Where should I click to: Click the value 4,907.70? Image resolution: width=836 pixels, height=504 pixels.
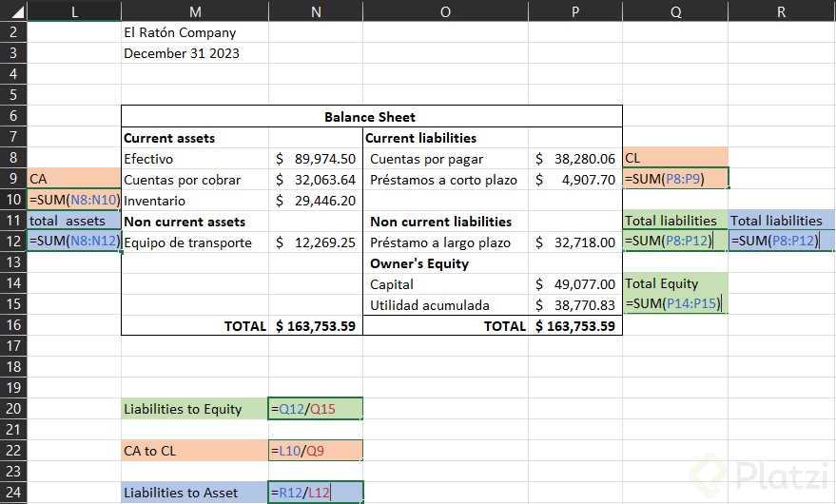[575, 180]
